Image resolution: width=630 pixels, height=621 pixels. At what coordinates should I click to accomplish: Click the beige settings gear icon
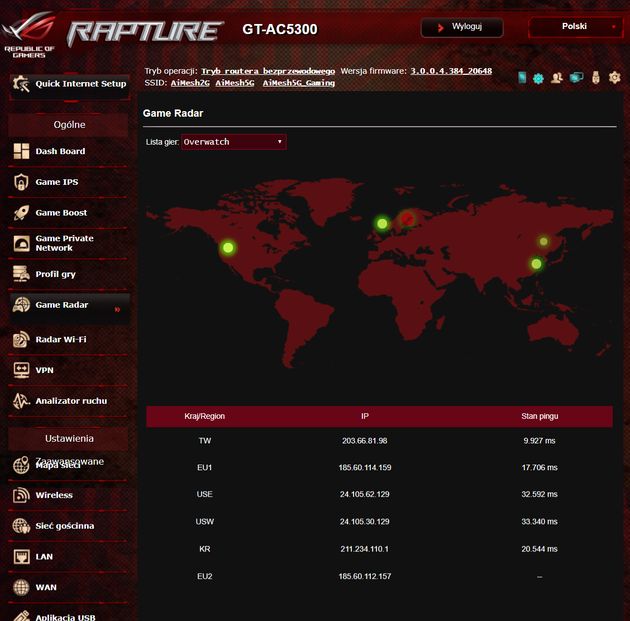pyautogui.click(x=614, y=77)
